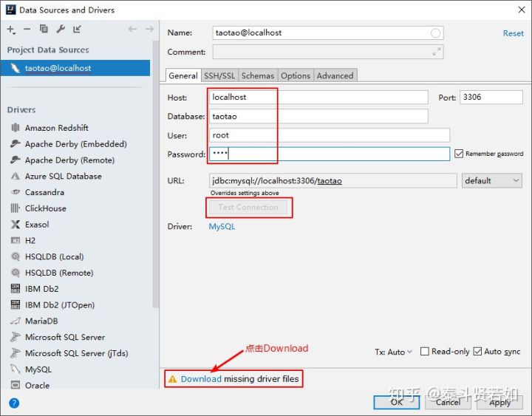Select Amazon Redshift driver
Viewport: 532px width, 416px height.
coord(56,128)
